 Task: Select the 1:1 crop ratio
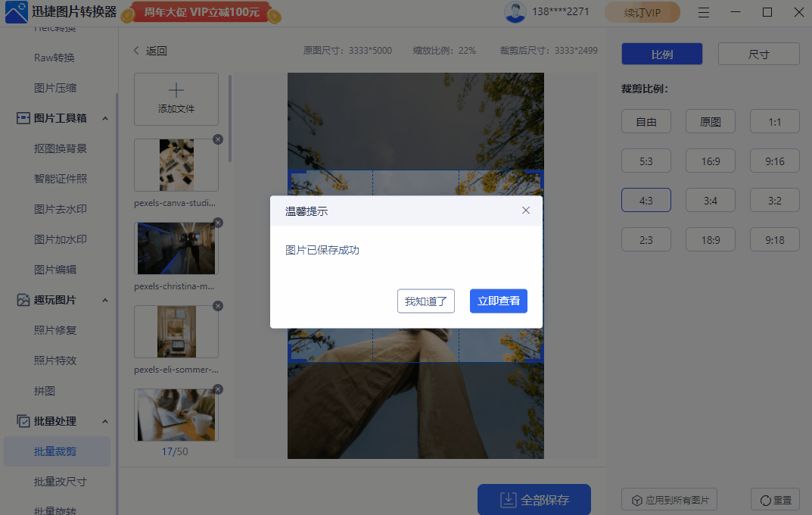coord(775,122)
